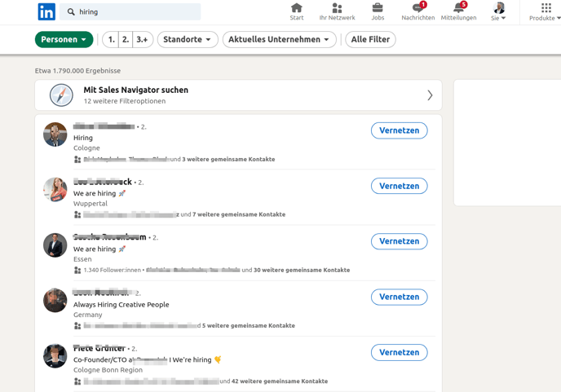Toggle the 3.+ degree connections filter

tap(143, 39)
